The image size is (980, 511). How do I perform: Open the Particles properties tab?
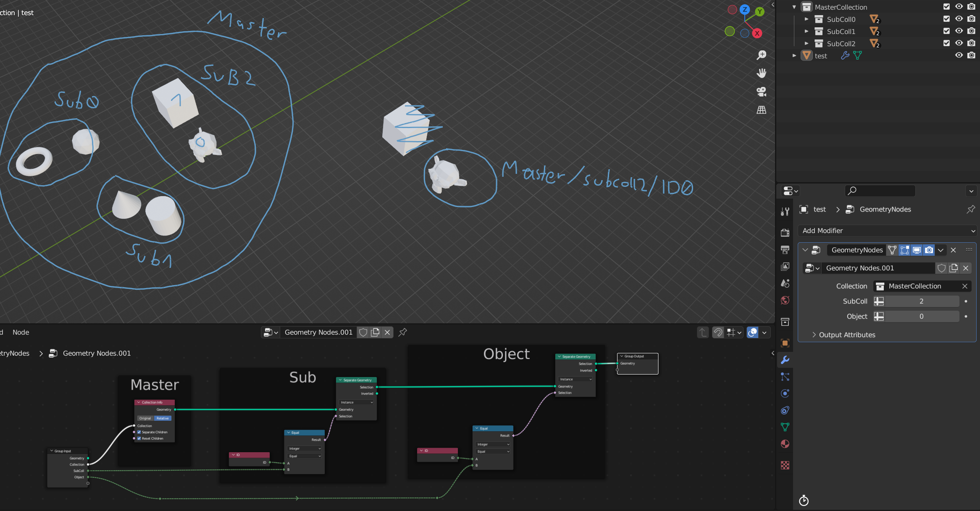point(785,377)
